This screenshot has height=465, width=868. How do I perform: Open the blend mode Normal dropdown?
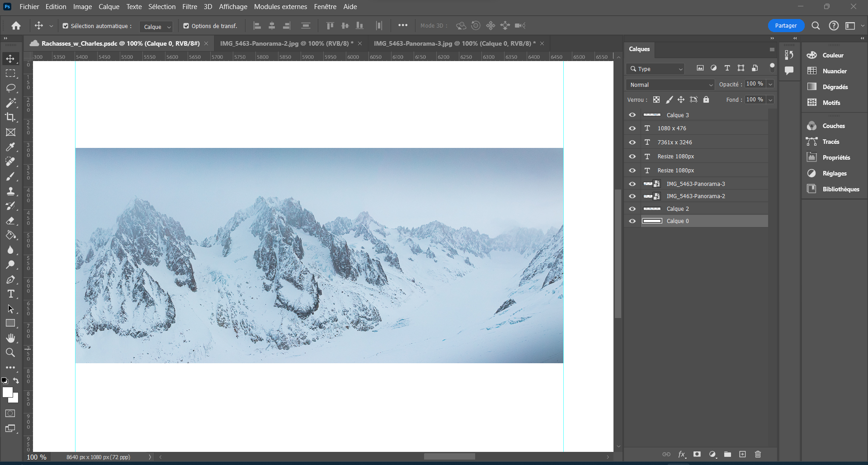pos(670,85)
